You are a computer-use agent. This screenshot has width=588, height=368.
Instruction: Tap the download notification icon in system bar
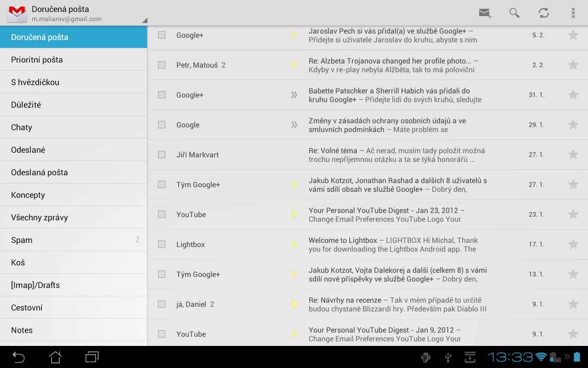pos(470,357)
